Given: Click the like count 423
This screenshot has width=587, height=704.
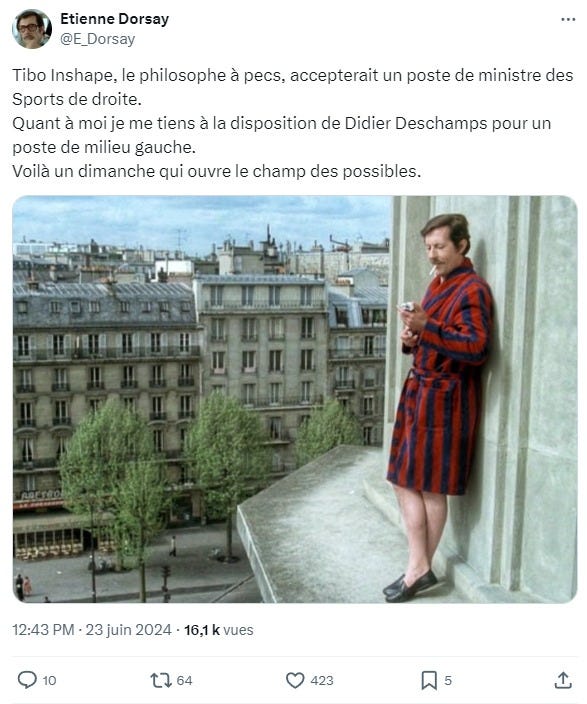Looking at the screenshot, I should (x=322, y=681).
